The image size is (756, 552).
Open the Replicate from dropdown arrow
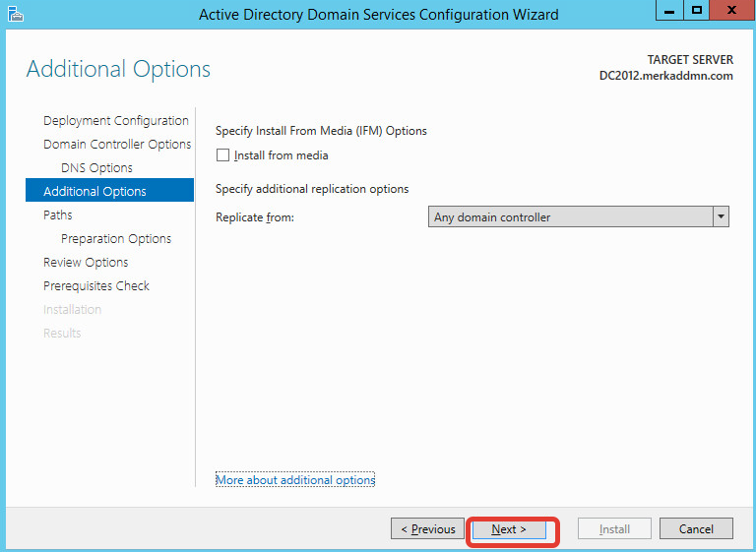point(721,216)
